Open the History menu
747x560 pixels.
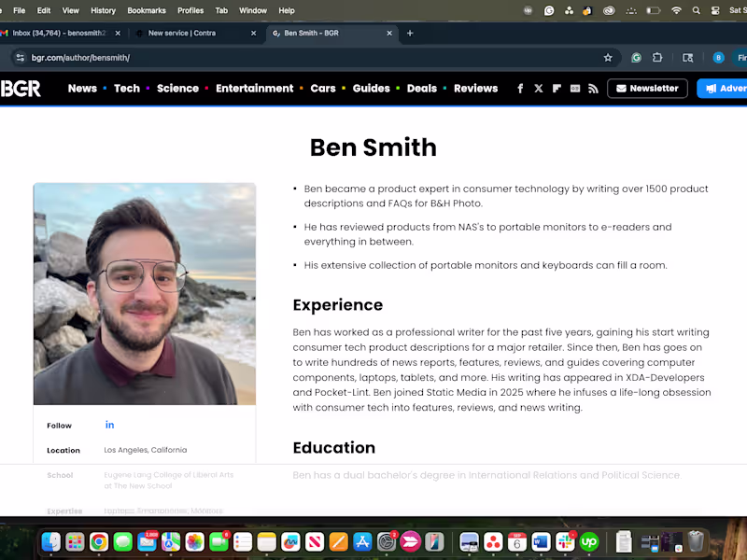[x=103, y=10]
